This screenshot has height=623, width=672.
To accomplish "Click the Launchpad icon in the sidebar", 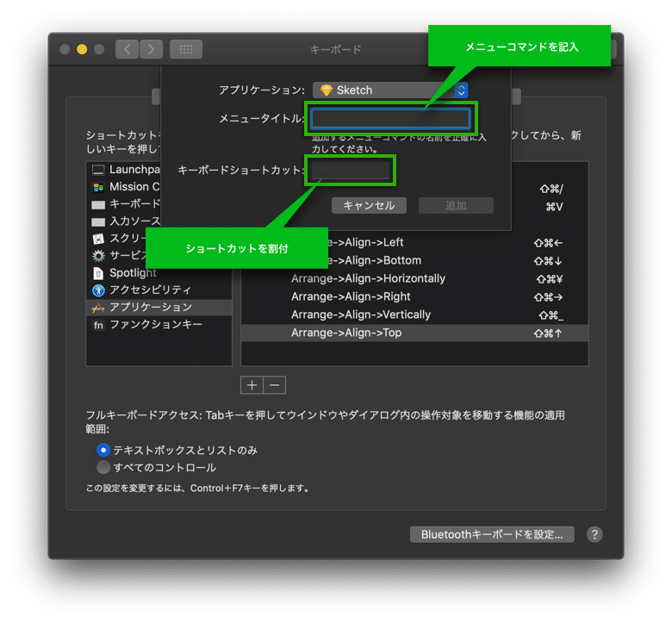I will [98, 171].
